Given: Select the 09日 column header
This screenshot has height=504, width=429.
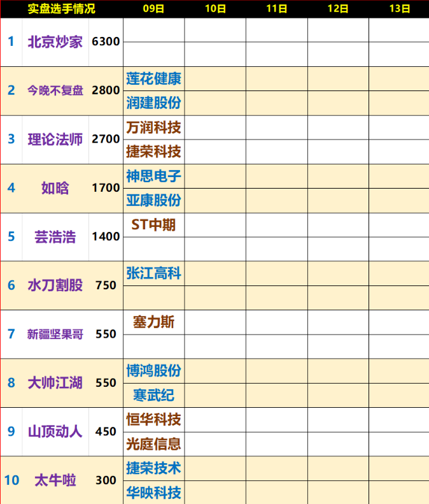Looking at the screenshot, I should pyautogui.click(x=153, y=9).
